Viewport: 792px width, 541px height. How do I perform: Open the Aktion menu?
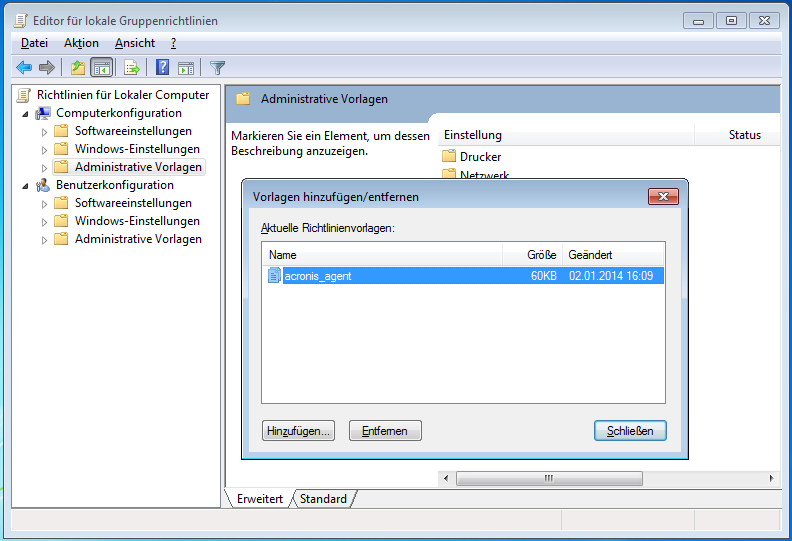pyautogui.click(x=81, y=43)
